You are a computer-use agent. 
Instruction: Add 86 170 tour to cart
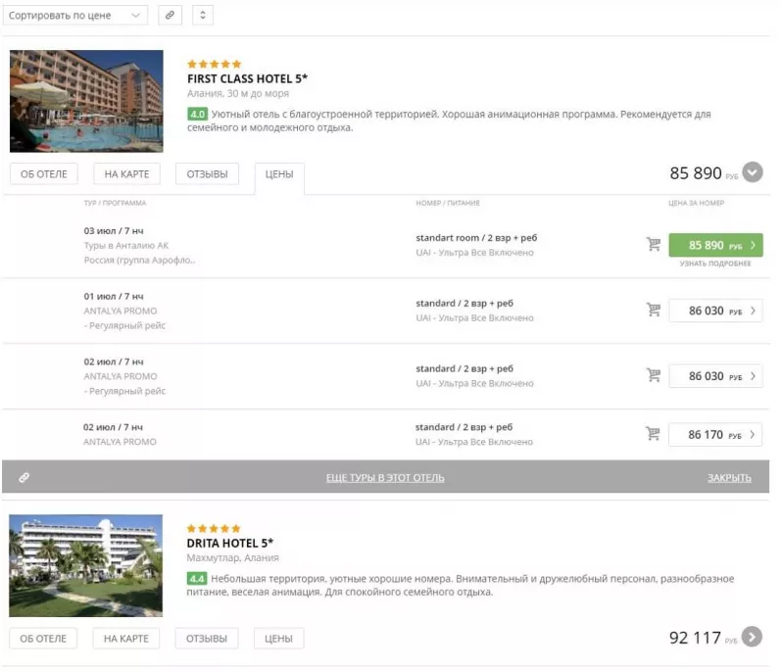[x=653, y=433]
